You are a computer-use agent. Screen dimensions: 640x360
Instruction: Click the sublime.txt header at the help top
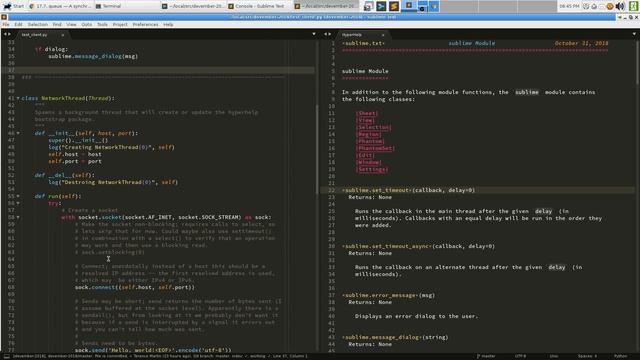363,43
